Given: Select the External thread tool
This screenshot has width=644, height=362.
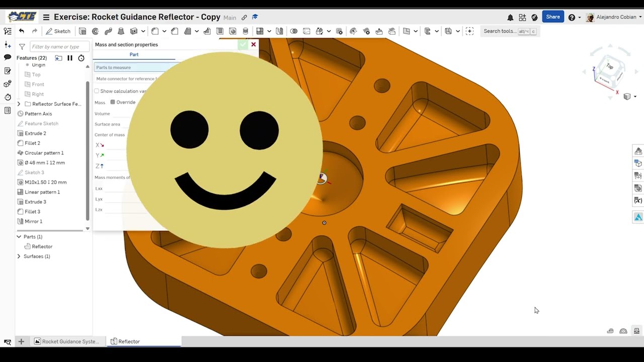Looking at the screenshot, I should (x=246, y=31).
